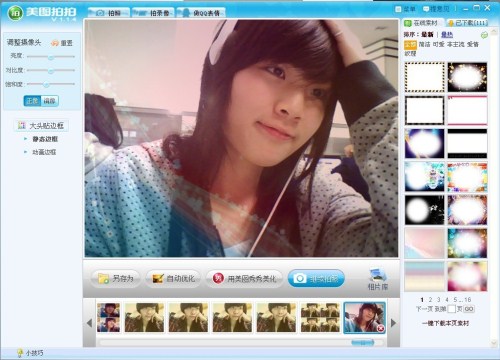
Task: Delete selected thumbnail with red X icon
Action: click(x=380, y=329)
